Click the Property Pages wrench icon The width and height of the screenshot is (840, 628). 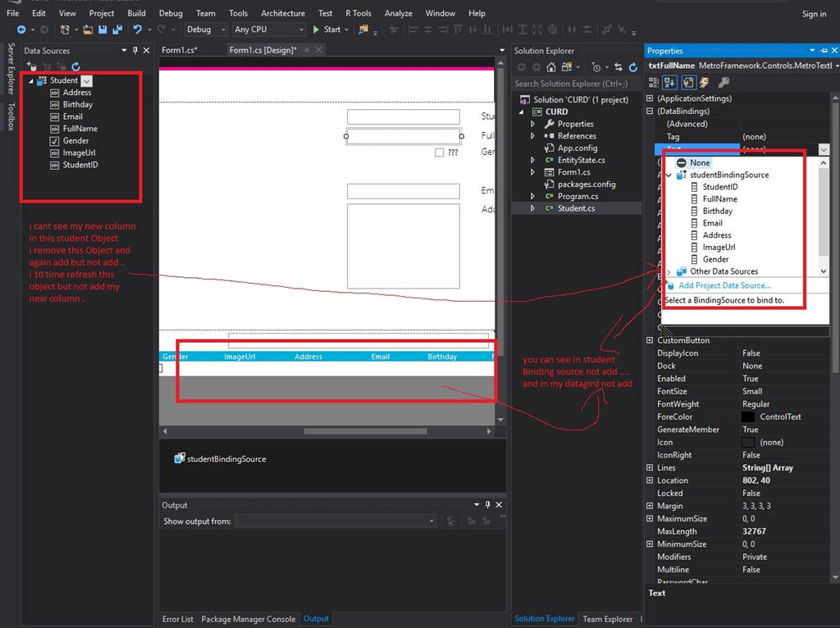(724, 82)
